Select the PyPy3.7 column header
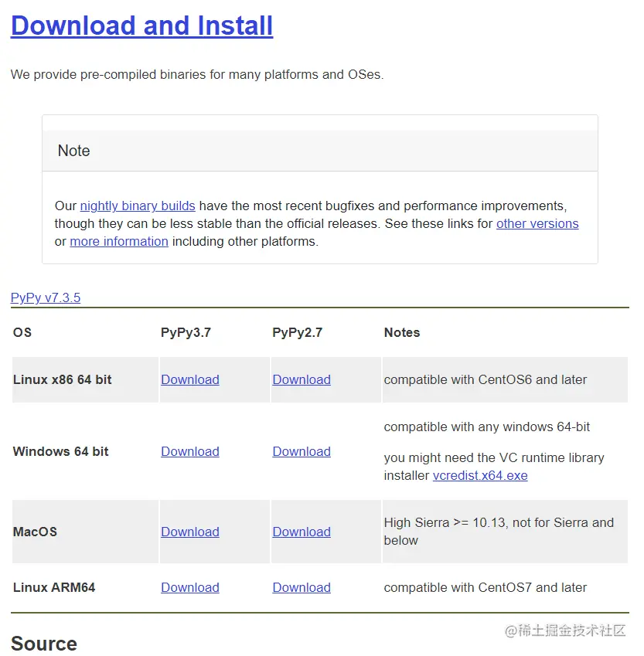This screenshot has height=656, width=644. (186, 332)
